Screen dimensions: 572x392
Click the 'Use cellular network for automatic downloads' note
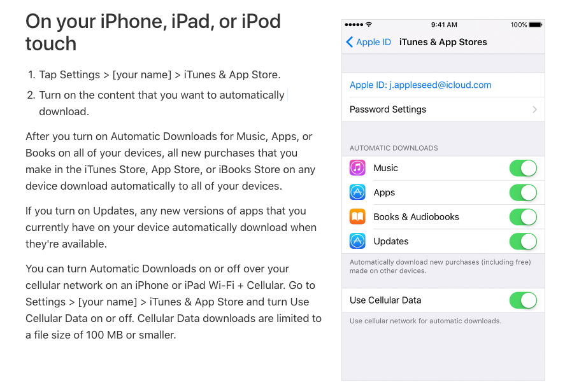425,321
